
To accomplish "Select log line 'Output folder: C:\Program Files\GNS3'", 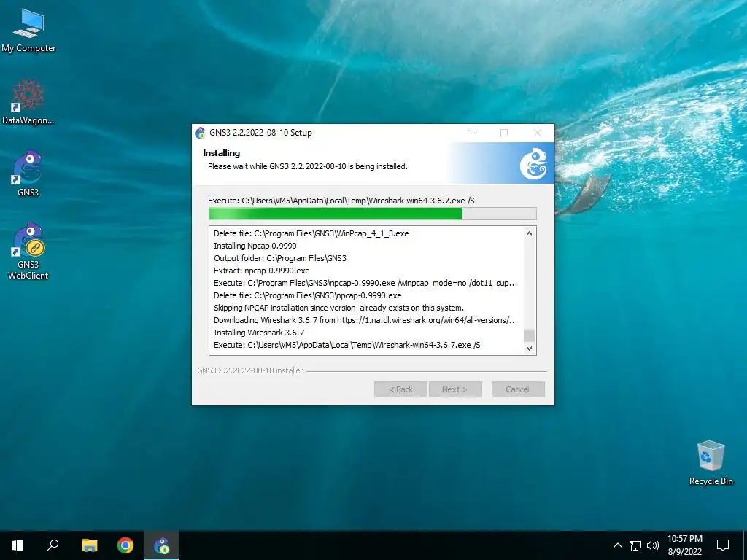I will [x=280, y=258].
